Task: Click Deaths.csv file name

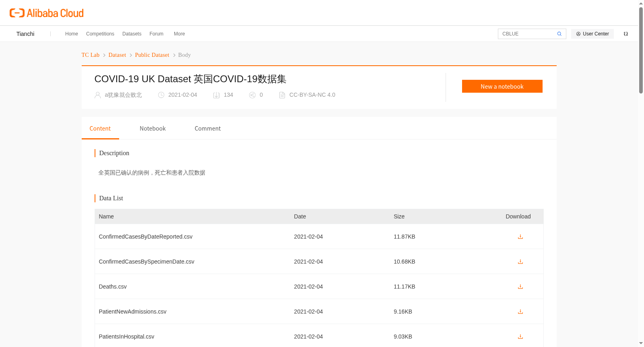Action: 113,287
